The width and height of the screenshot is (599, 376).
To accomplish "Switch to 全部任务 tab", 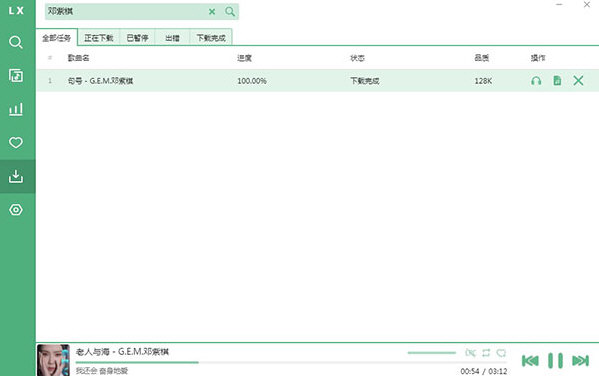I will (x=57, y=38).
